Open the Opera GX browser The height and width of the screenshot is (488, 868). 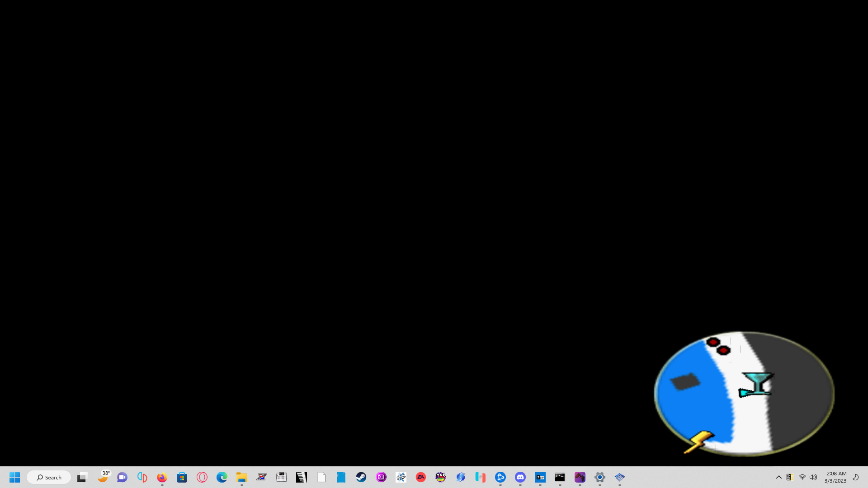click(x=202, y=477)
